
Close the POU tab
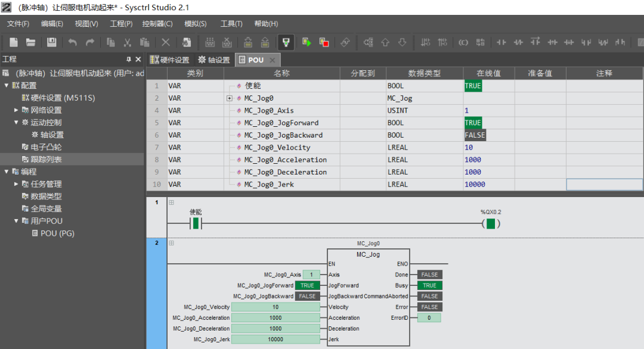click(273, 60)
